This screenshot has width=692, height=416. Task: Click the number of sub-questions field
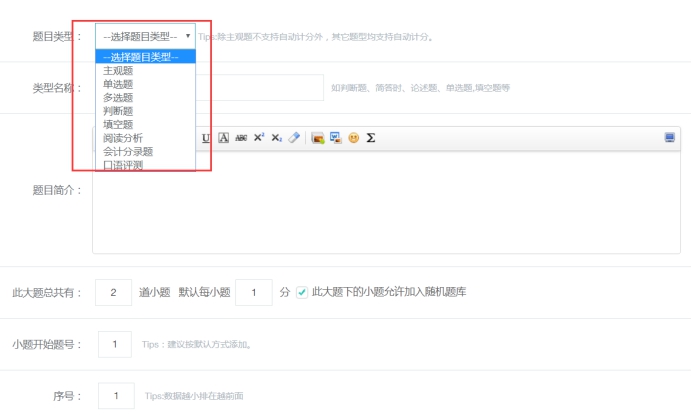113,292
